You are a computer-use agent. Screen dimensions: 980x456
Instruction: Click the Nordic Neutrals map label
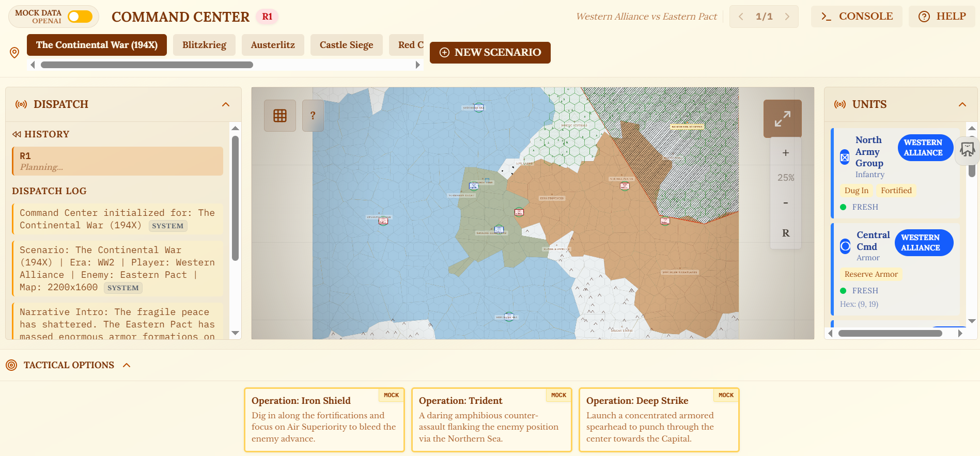[574, 125]
